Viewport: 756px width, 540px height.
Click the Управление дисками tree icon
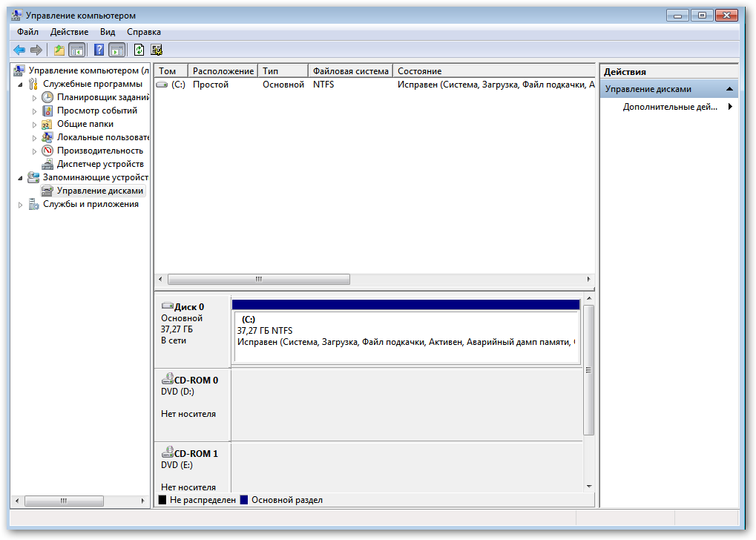point(47,191)
